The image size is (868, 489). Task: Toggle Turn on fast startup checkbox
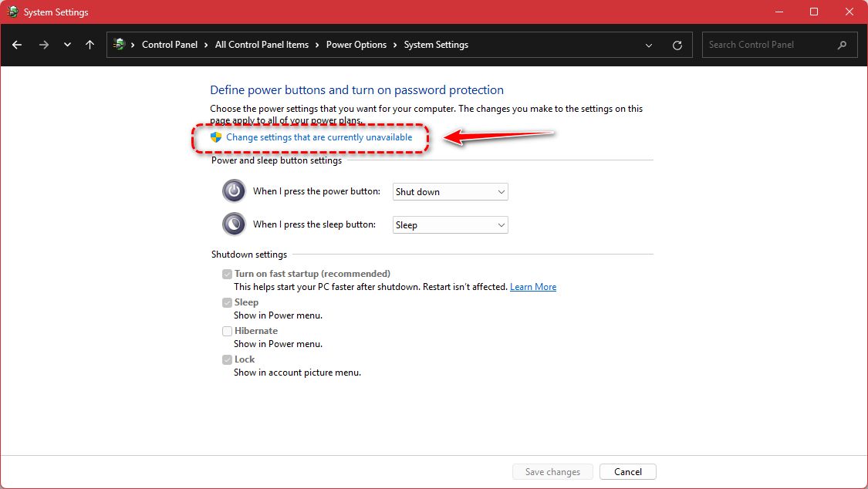coord(227,274)
